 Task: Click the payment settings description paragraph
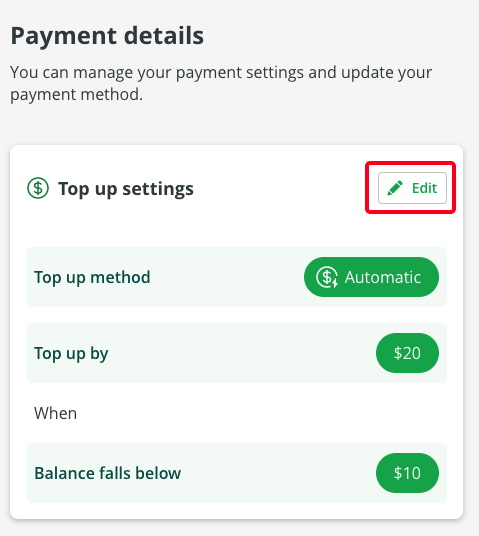point(221,83)
